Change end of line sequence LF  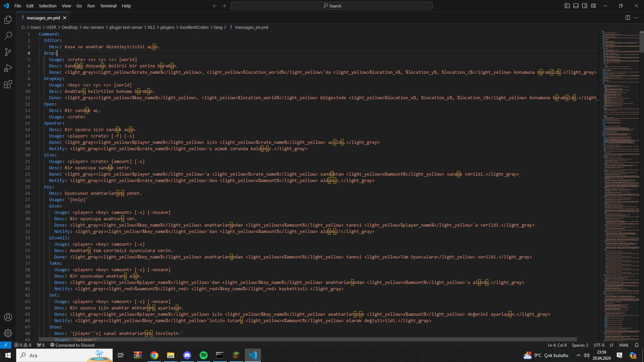pos(611,345)
